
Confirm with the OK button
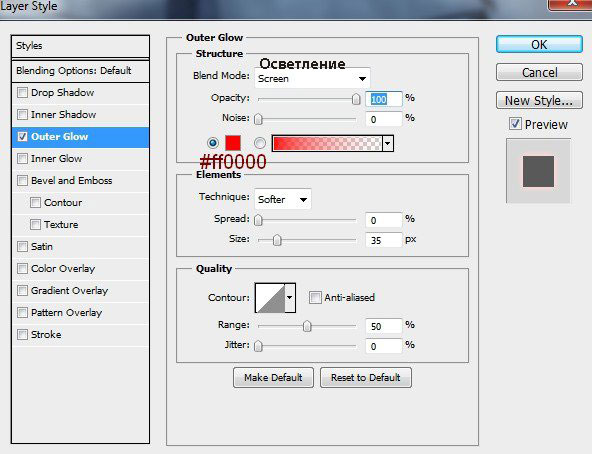tap(539, 45)
